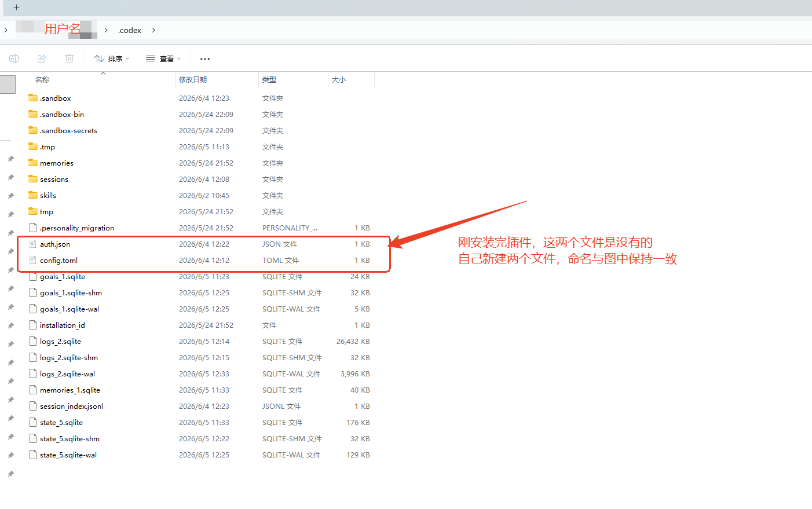Select the file name logs_2.sqlite-wal
The image size is (812, 509).
pyautogui.click(x=67, y=374)
